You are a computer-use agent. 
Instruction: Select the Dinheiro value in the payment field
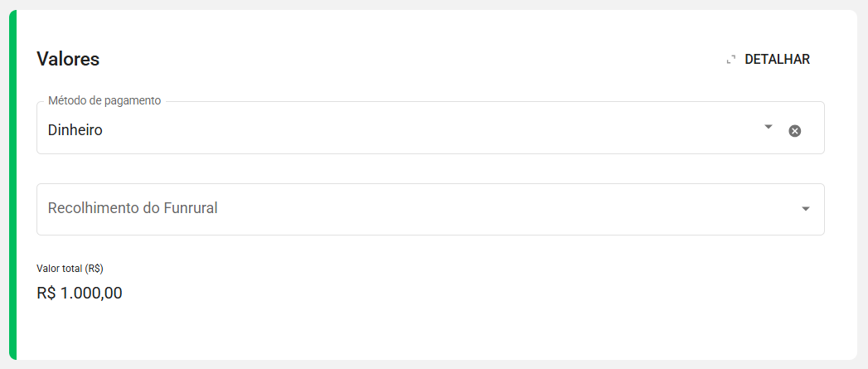click(x=75, y=130)
